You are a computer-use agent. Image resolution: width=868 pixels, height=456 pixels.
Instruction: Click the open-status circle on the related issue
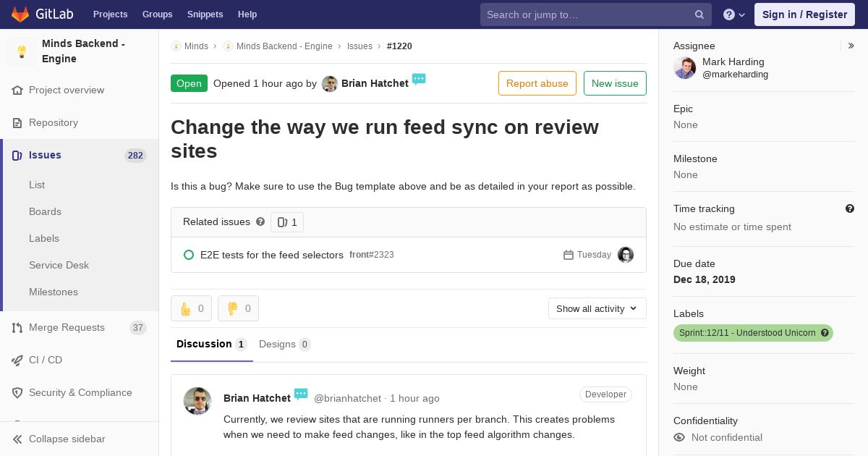pyautogui.click(x=189, y=256)
